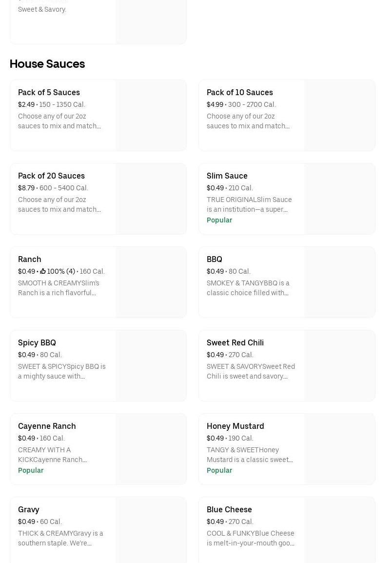Viewport: 392px width, 563px height.
Task: Select the BBQ sauce title
Action: [214, 259]
